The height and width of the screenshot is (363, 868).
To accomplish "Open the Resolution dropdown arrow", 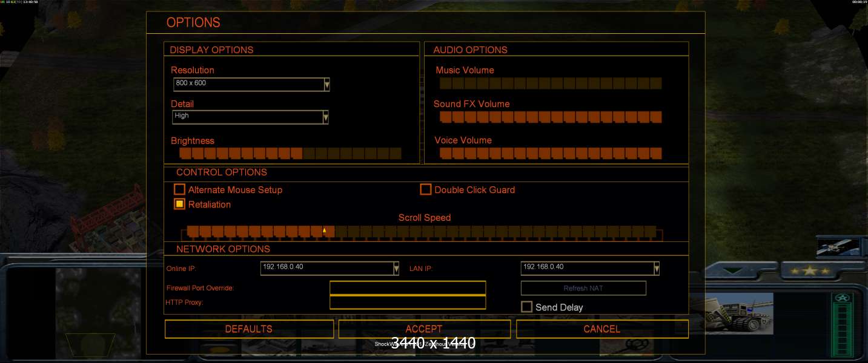I will (327, 84).
